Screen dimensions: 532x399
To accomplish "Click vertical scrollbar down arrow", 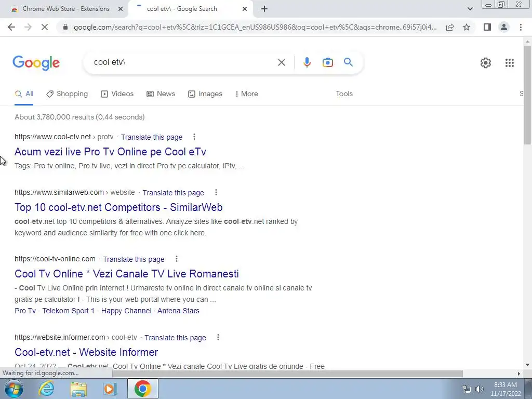I will tap(527, 365).
